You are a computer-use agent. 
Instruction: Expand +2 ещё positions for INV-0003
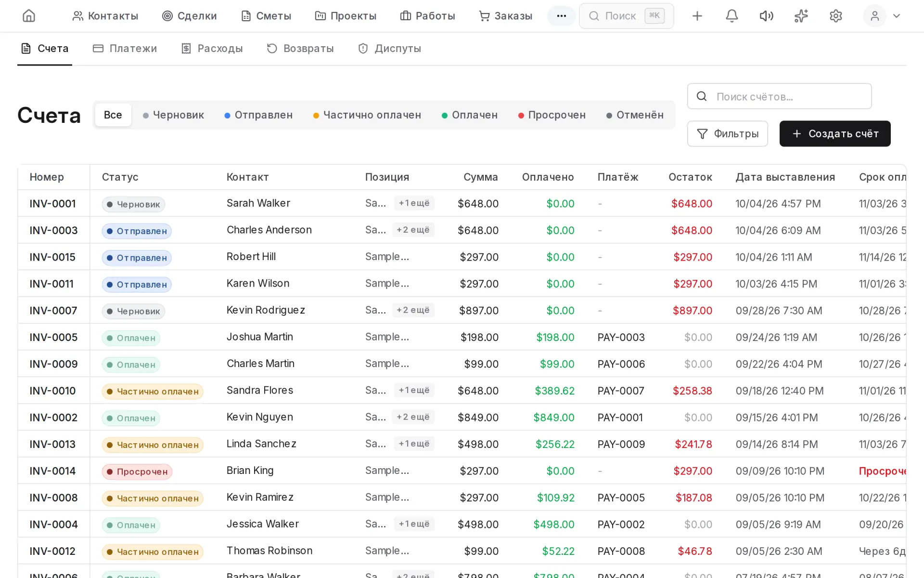(413, 230)
